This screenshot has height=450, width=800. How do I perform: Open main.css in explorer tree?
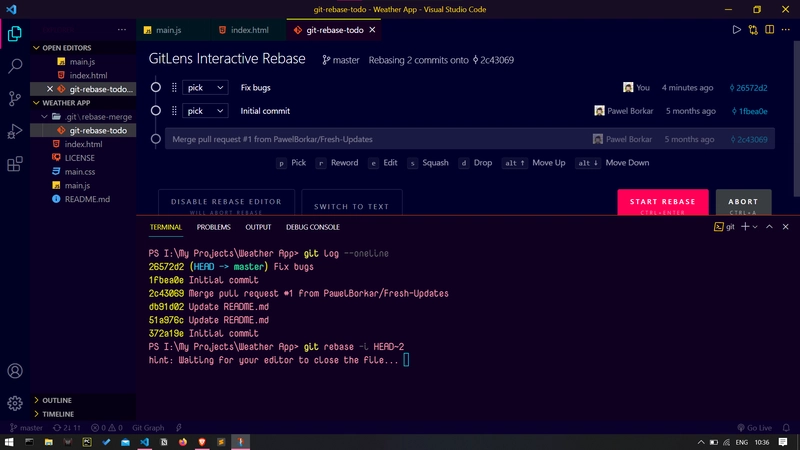83,171
